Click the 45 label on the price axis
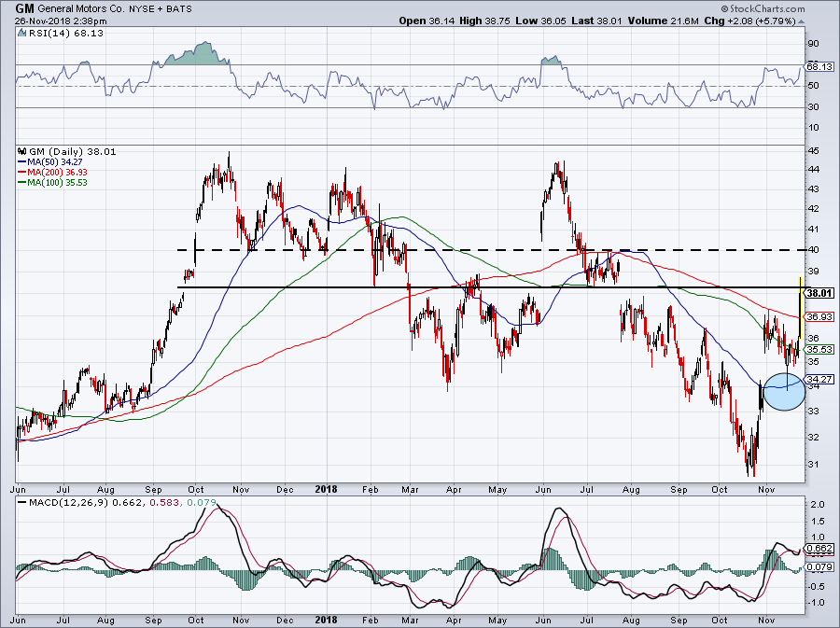 tap(813, 151)
